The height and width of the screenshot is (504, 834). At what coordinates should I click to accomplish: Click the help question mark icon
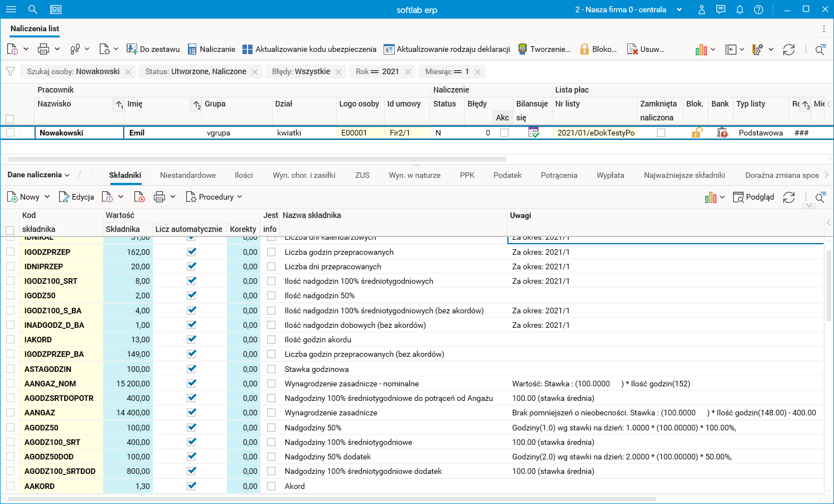[x=758, y=9]
